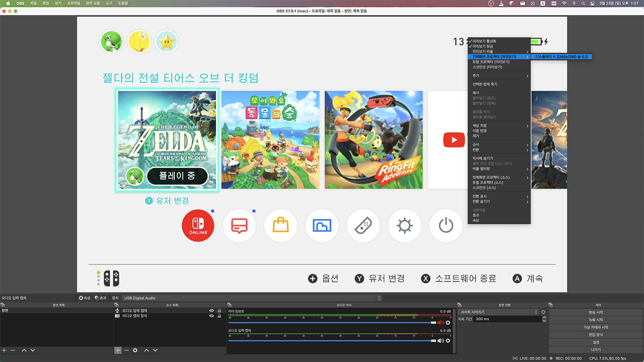Toggle the lock on 비디오 캡쳐 장치 source
This screenshot has width=644, height=362.
tap(219, 316)
